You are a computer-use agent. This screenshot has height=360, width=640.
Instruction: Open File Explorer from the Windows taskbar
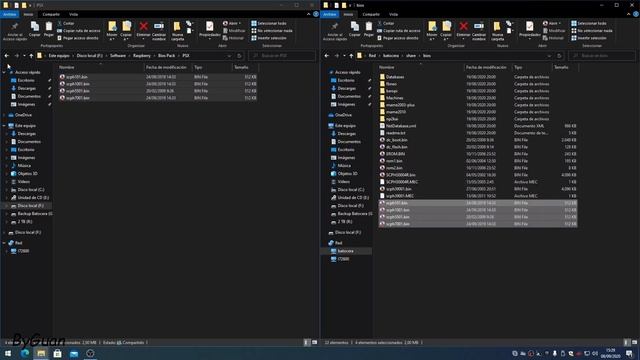41,353
